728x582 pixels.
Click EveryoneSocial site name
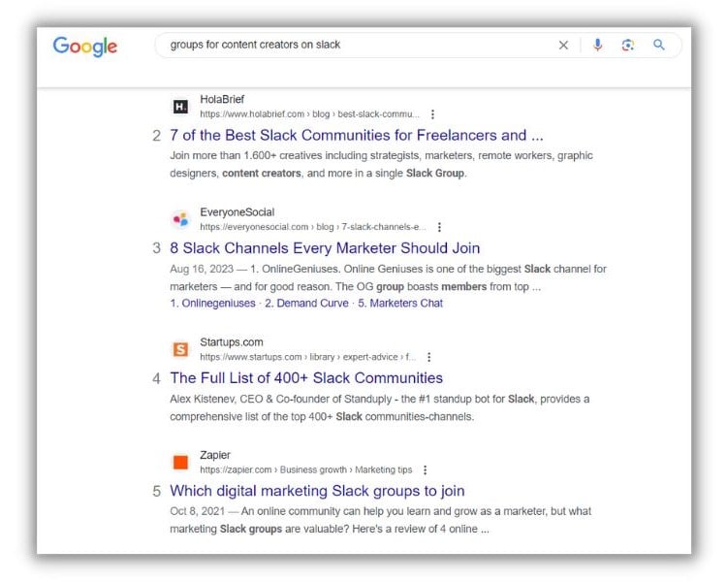tap(237, 212)
